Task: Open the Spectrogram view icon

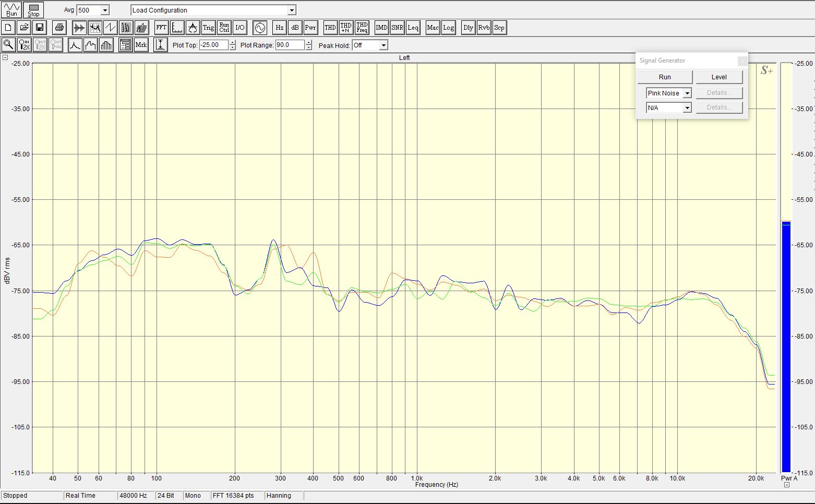Action: (x=126, y=28)
